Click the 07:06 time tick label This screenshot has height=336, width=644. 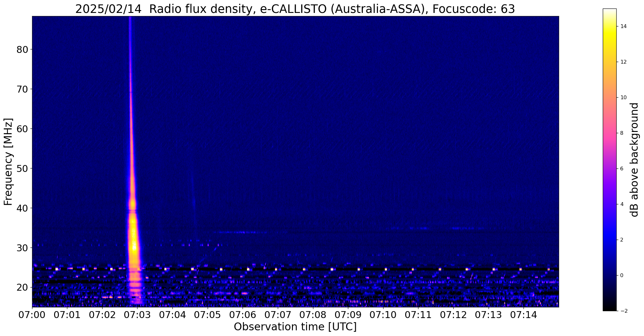[x=243, y=315]
